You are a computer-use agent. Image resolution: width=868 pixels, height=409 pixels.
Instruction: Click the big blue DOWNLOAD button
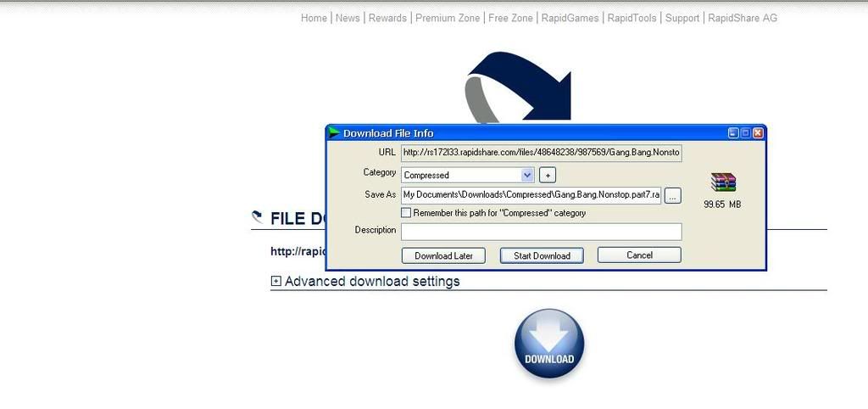click(x=549, y=345)
